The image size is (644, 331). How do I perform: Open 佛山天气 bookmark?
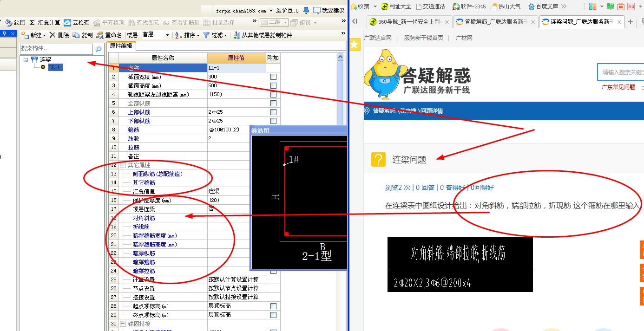coord(506,6)
